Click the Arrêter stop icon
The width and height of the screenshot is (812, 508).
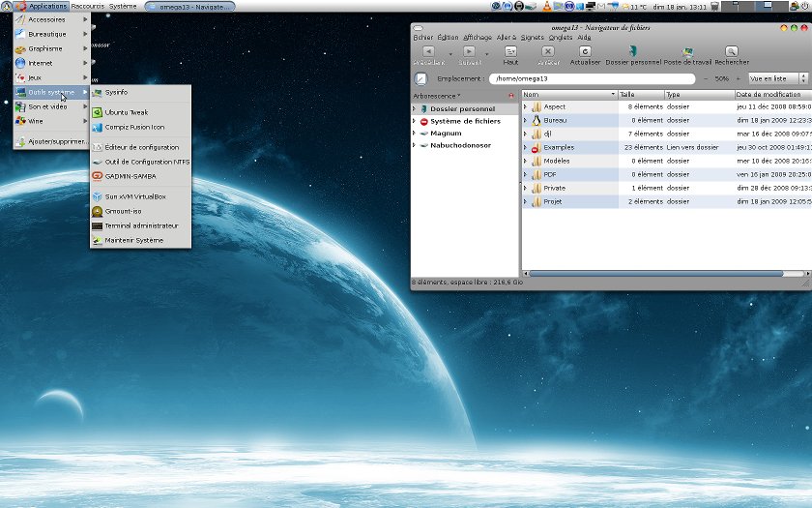548,51
